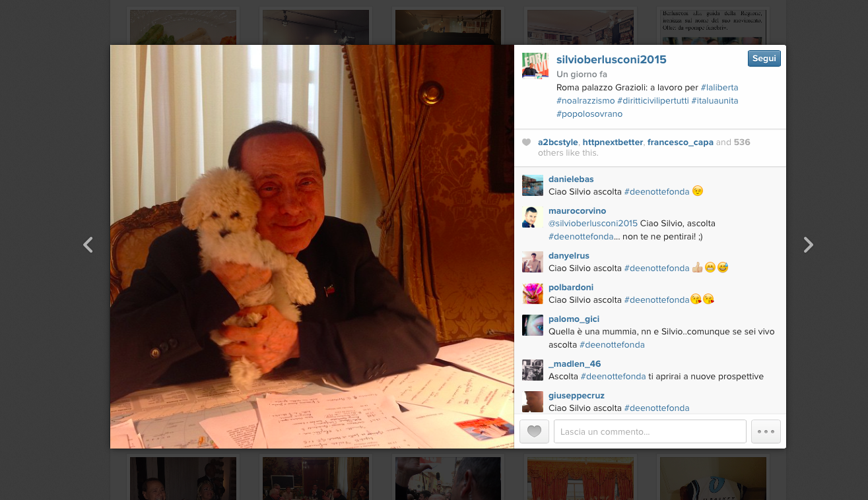View liker a2bcstyle's profile
The image size is (868, 500).
click(x=558, y=142)
